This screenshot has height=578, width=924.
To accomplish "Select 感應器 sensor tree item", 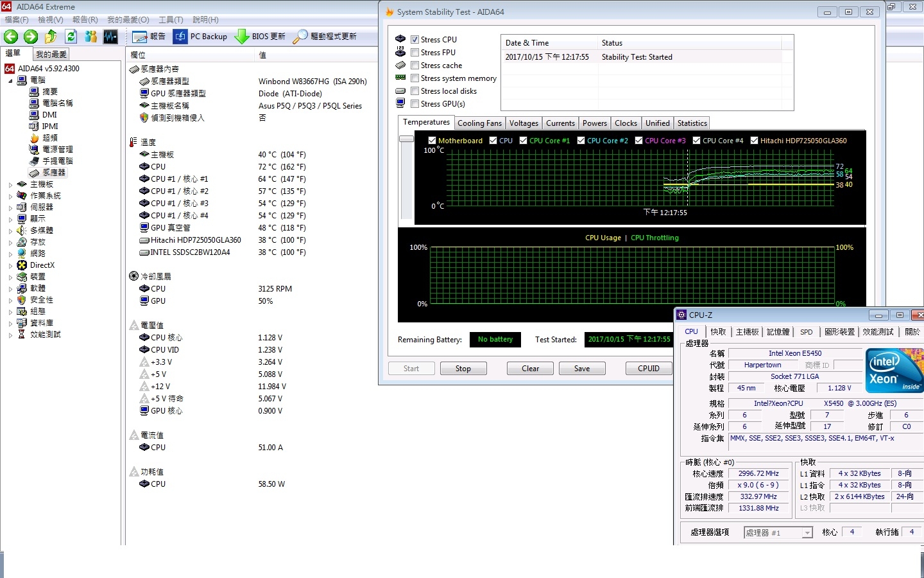I will (x=54, y=173).
